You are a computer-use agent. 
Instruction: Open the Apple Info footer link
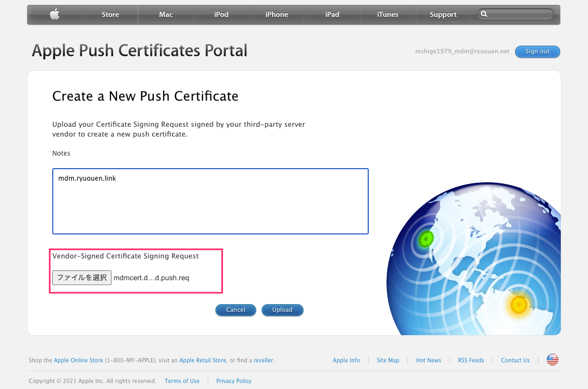(346, 360)
